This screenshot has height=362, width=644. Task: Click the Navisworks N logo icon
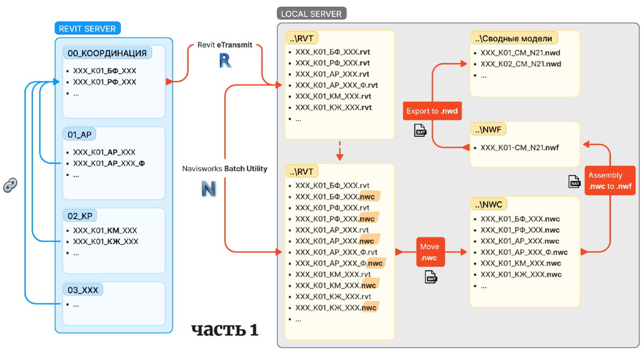208,189
